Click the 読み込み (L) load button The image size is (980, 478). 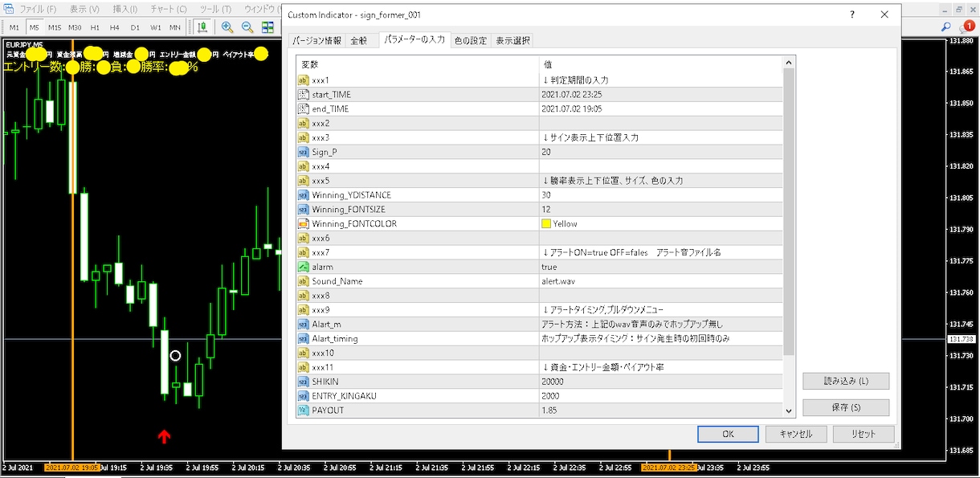[846, 381]
